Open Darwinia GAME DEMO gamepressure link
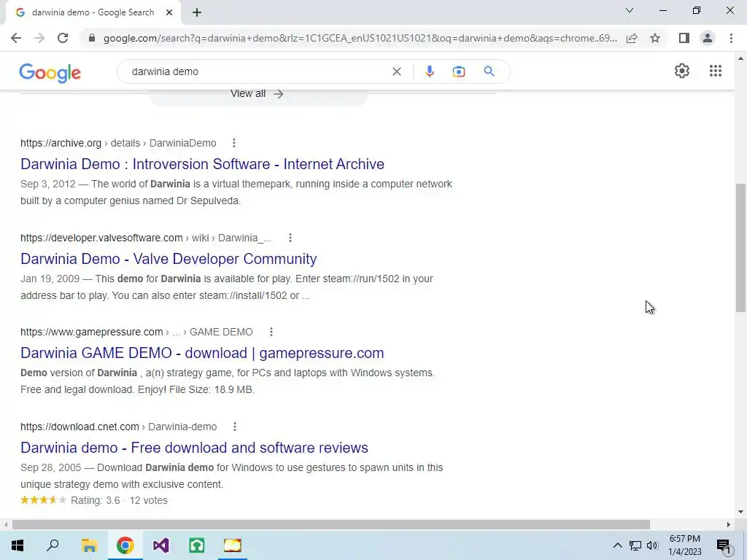The image size is (747, 560). pyautogui.click(x=202, y=353)
